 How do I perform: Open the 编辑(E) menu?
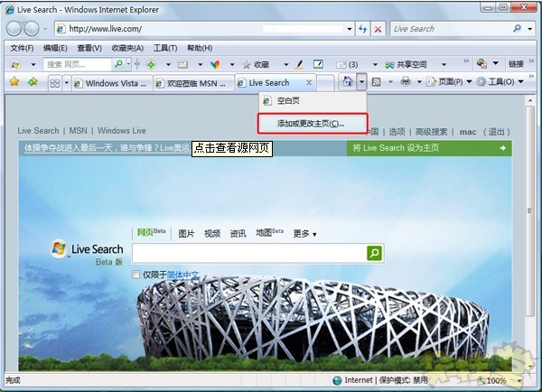coord(55,48)
